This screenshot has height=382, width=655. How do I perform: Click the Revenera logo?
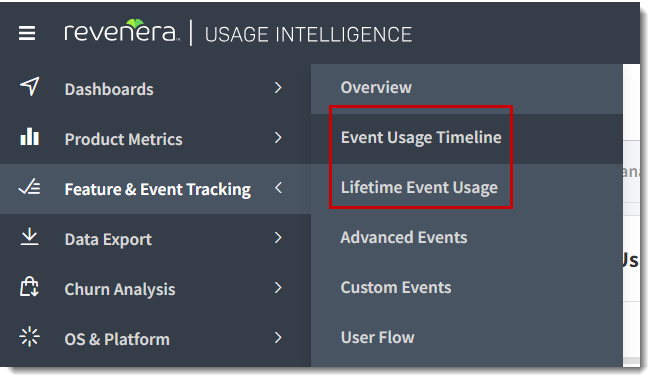(122, 31)
